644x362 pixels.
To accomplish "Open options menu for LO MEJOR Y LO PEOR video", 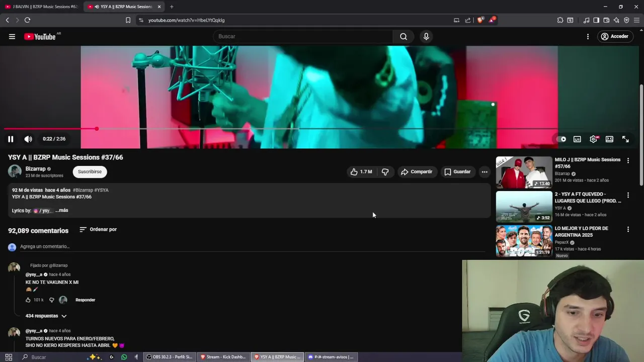I will pyautogui.click(x=628, y=229).
